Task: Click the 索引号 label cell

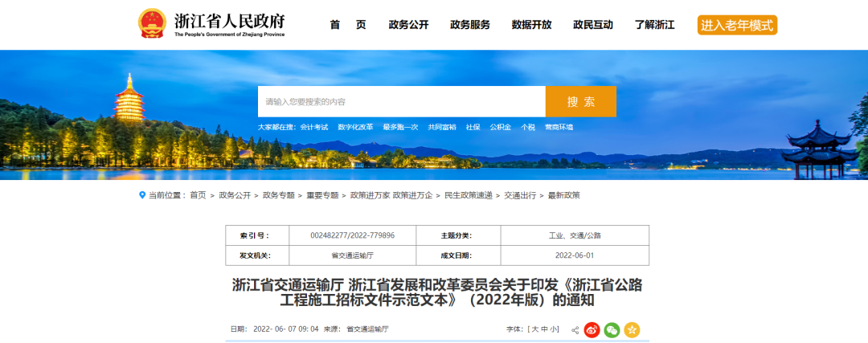Action: pyautogui.click(x=257, y=235)
